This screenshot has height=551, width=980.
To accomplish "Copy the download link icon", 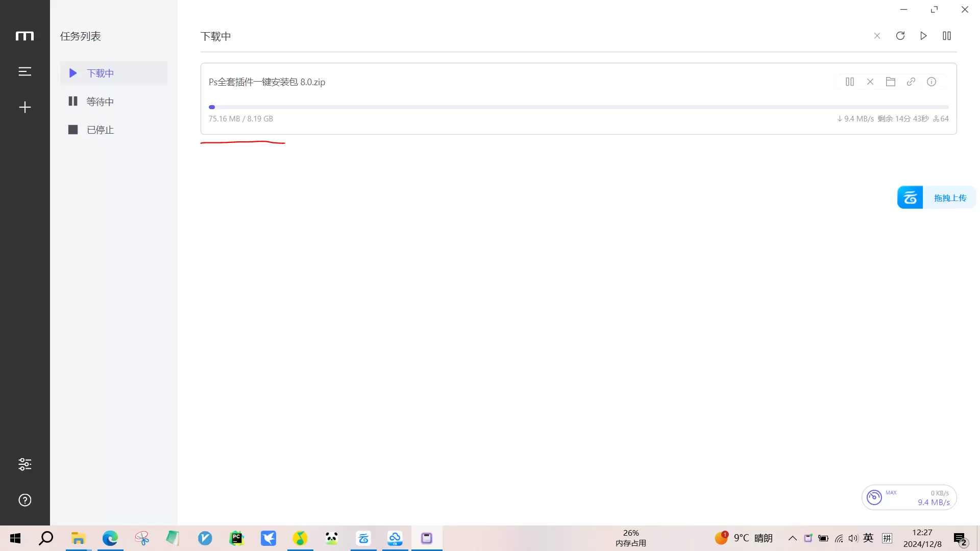I will (912, 82).
